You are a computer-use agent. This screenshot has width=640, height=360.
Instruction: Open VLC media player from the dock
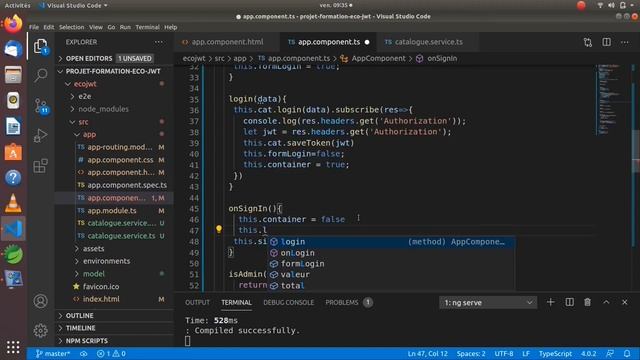[x=13, y=203]
